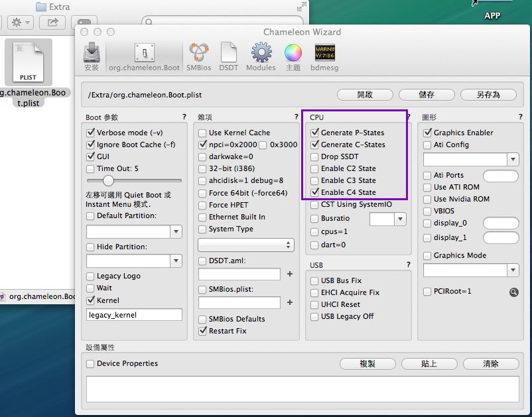
Task: Click the Boot 參數 help question mark
Action: [184, 117]
